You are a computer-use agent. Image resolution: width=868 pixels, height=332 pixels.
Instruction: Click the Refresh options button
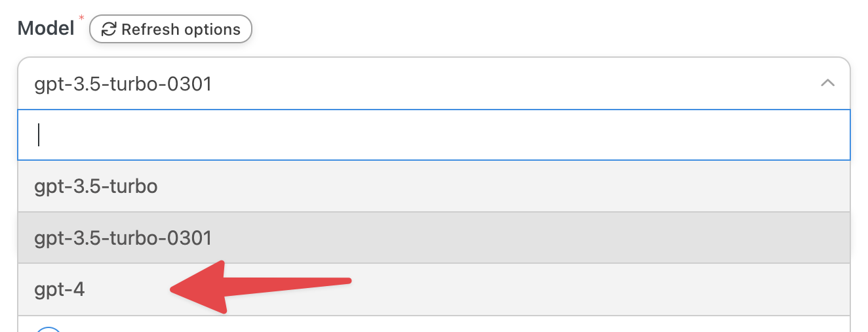(170, 30)
